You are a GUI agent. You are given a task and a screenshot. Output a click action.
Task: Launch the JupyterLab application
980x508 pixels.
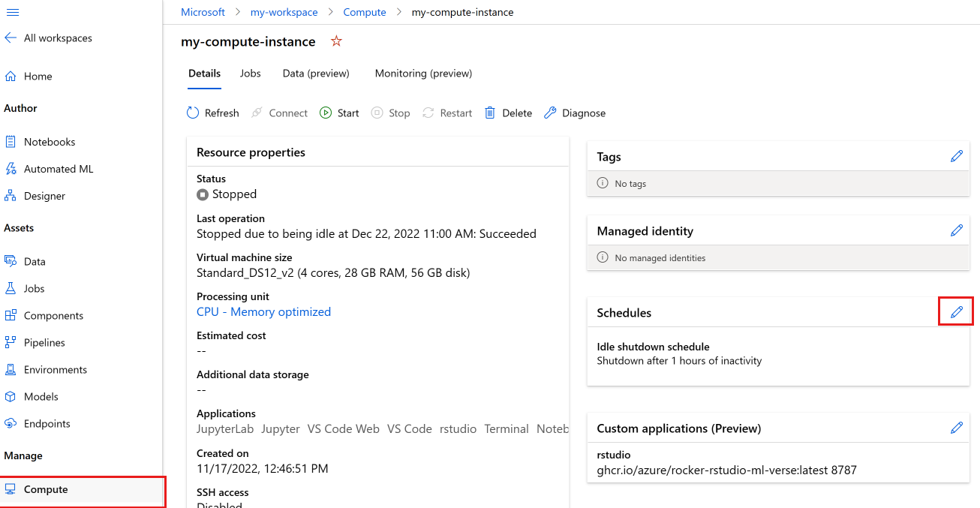click(x=225, y=428)
